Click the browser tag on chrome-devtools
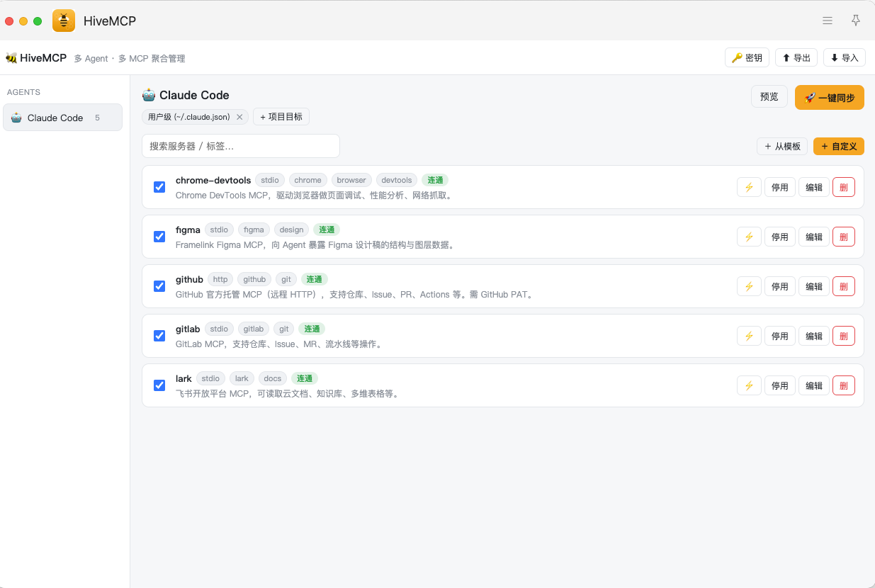 pyautogui.click(x=351, y=180)
